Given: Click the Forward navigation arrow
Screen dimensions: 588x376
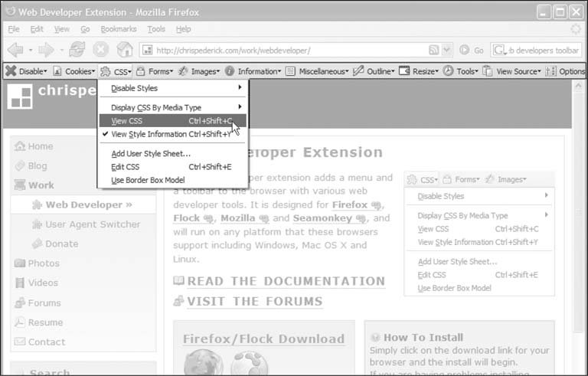Looking at the screenshot, I should [x=46, y=50].
